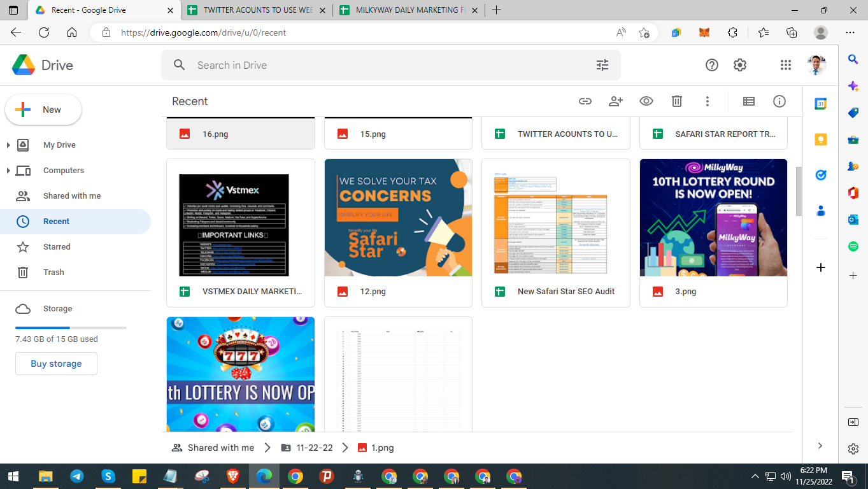Preview the selected file with eye icon
868x489 pixels.
click(646, 101)
